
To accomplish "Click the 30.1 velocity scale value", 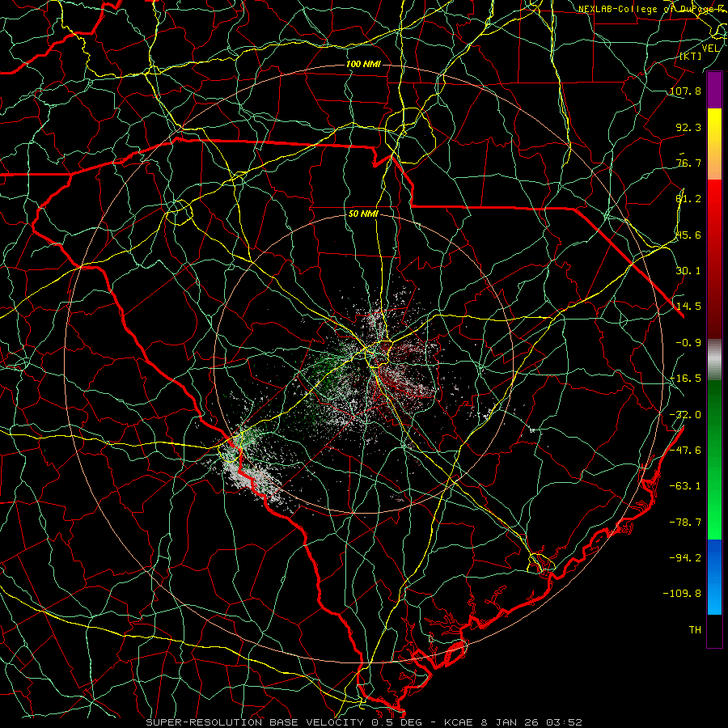I will click(688, 270).
